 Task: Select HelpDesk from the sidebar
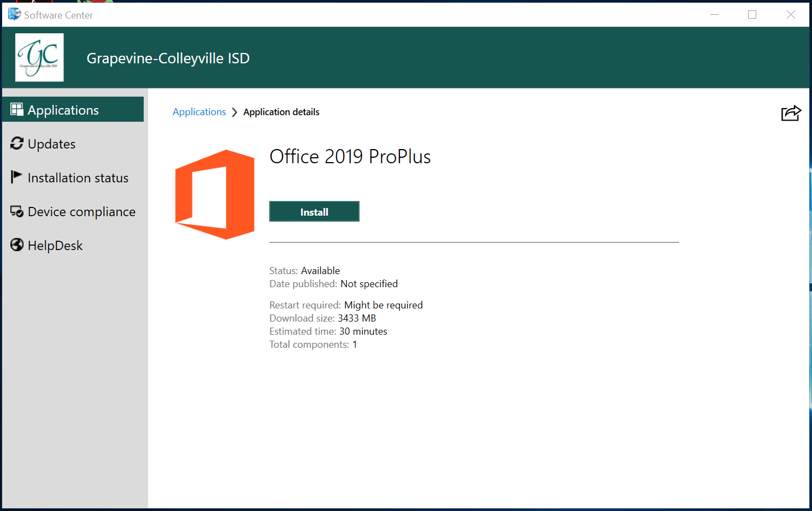click(55, 245)
